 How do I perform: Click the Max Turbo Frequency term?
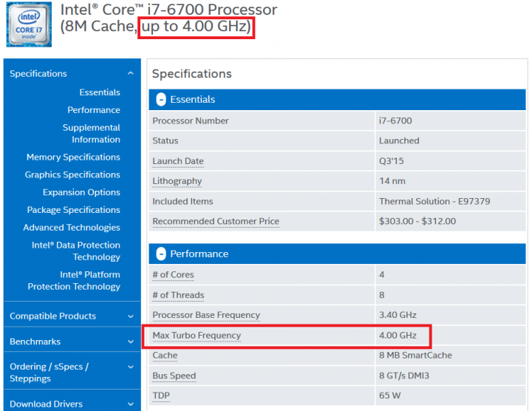(197, 336)
